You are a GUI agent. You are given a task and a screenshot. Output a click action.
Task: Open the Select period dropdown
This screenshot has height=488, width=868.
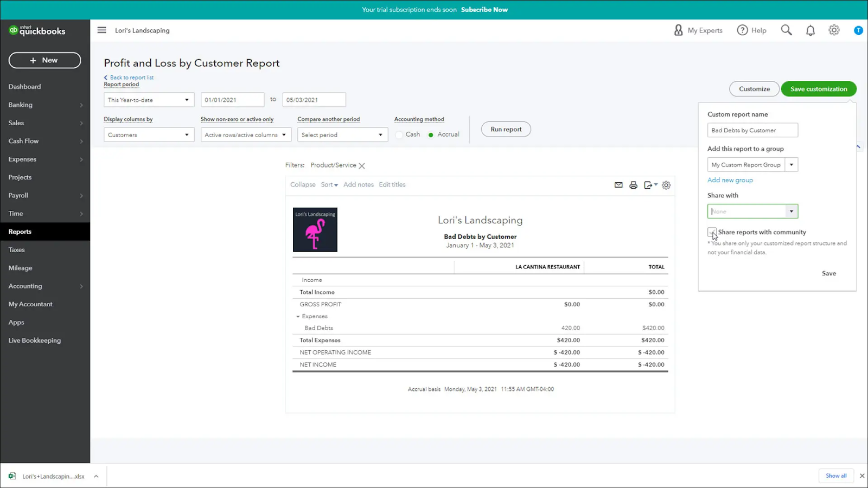point(342,134)
